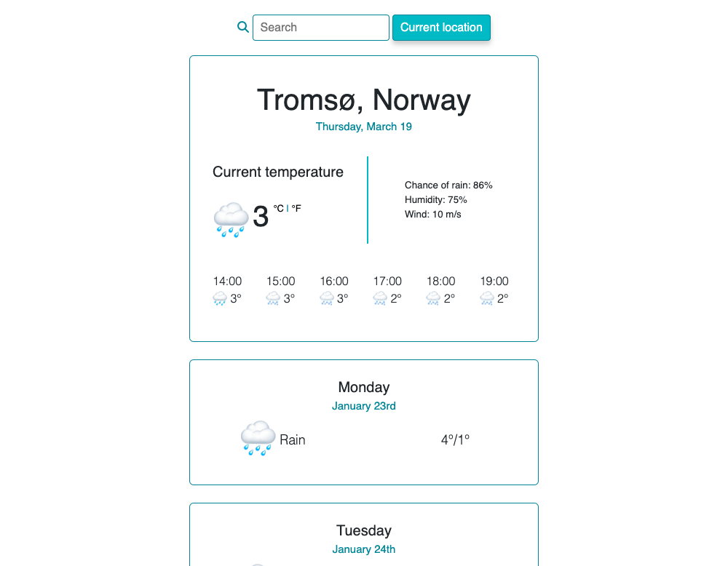Viewport: 728px width, 566px height.
Task: Switch temperature display to °C
Action: [277, 208]
